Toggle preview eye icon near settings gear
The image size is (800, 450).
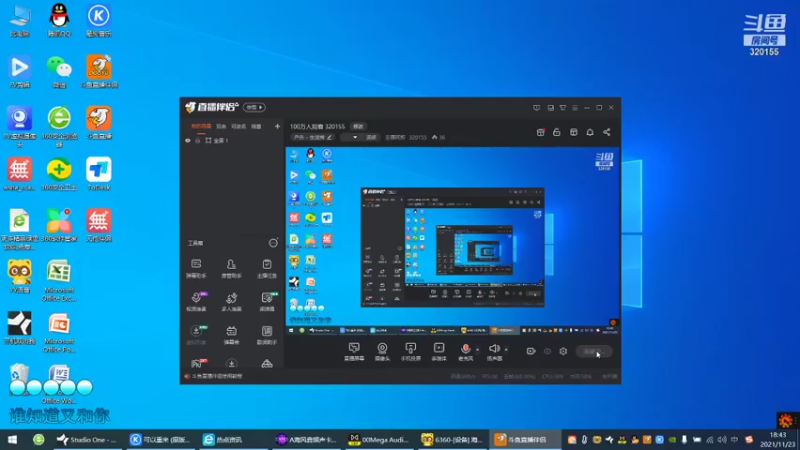tap(547, 351)
